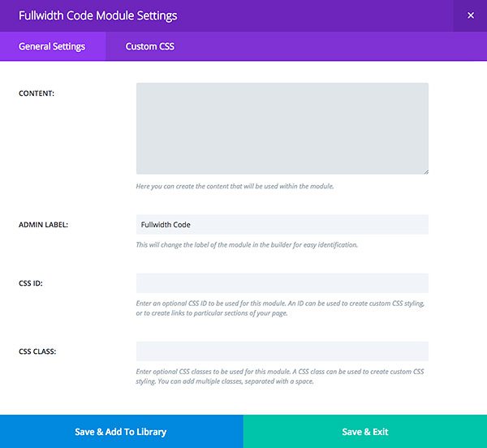Click inside the Content text area
The image size is (487, 448).
click(282, 128)
